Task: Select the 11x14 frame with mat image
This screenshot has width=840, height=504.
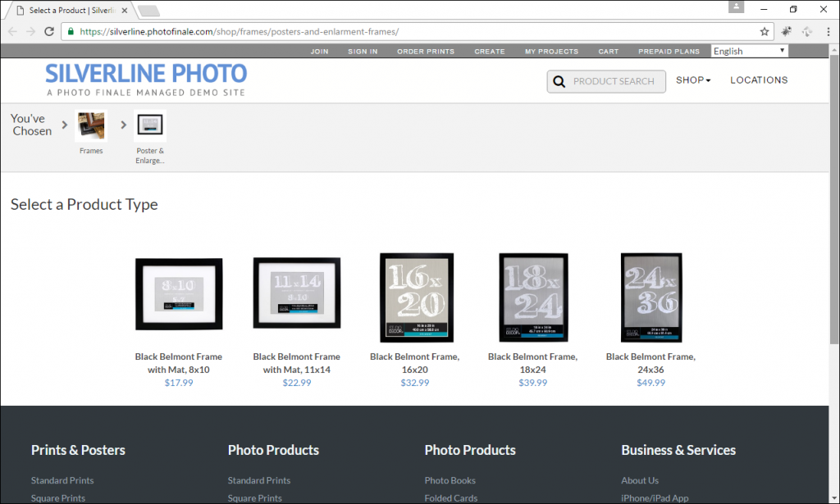Action: (x=297, y=293)
